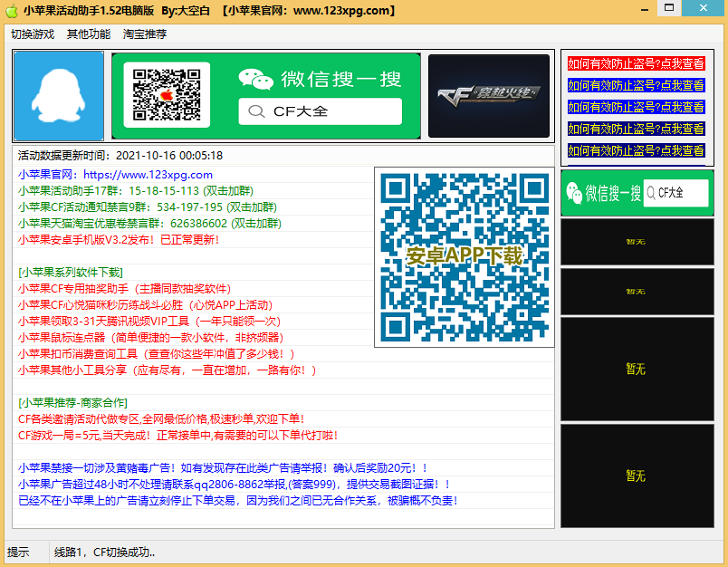Open 小苹果CF心悦猫咪秒历练战斗必胜 entry
Viewport: 728px width, 567px height.
[145, 305]
